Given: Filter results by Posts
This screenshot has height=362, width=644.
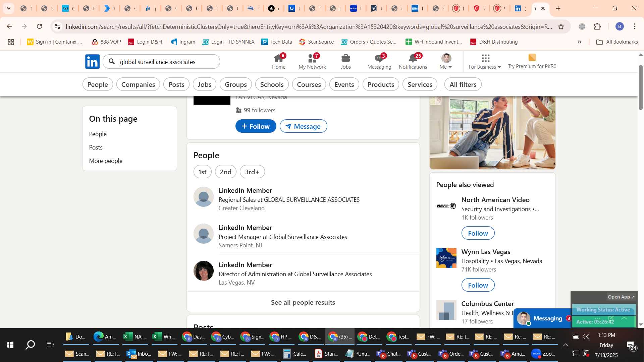Looking at the screenshot, I should (176, 84).
